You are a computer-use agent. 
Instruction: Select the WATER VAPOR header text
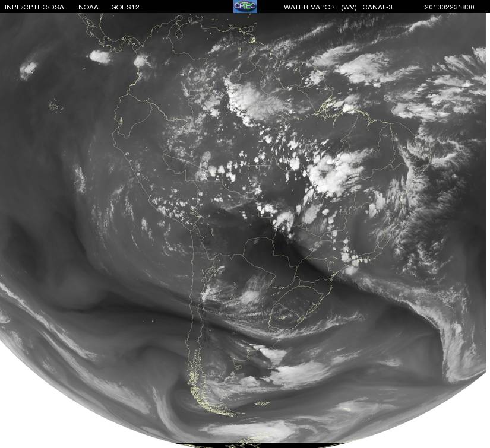[309, 7]
